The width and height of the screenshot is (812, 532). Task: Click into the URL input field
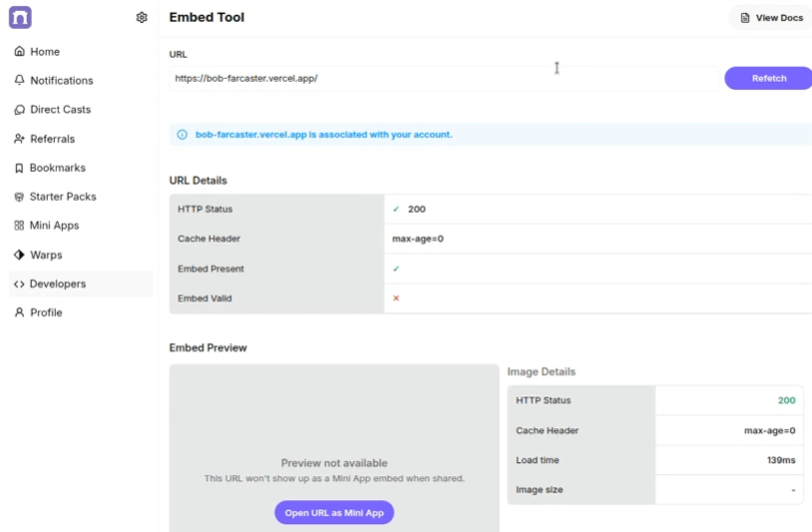[444, 78]
